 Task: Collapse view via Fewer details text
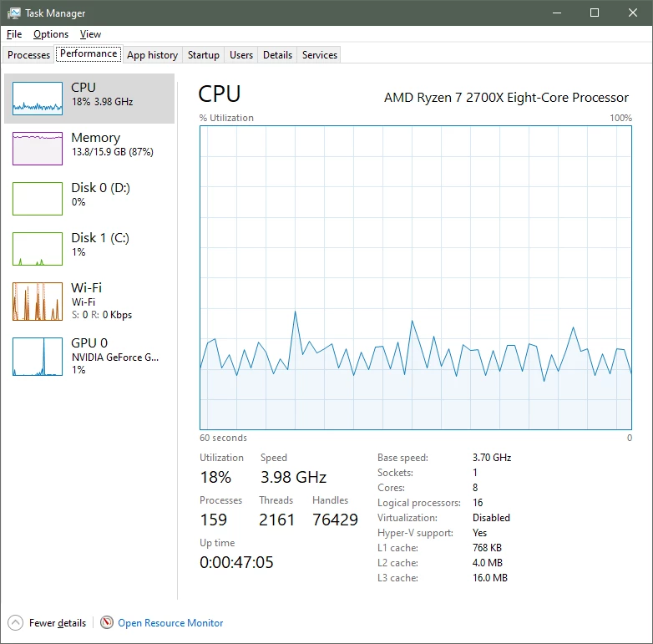58,623
